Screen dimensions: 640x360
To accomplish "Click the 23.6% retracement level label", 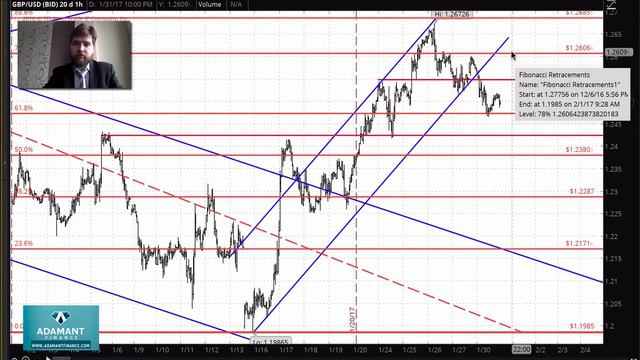I will coord(24,243).
